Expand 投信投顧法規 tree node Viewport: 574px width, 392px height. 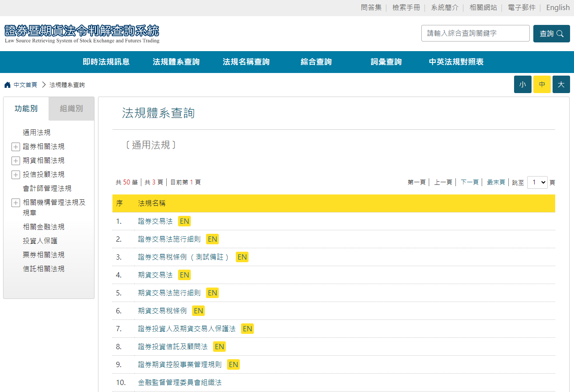tap(16, 175)
